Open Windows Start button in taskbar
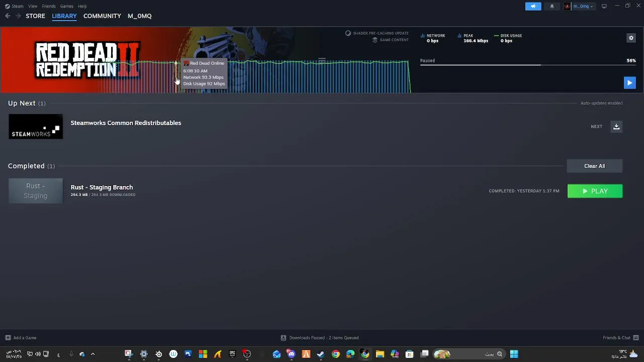The width and height of the screenshot is (644, 362). click(x=514, y=354)
